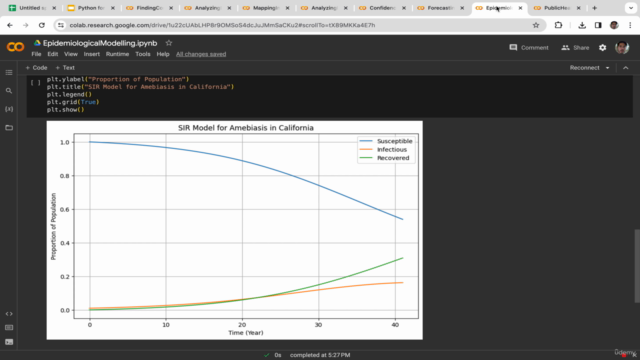Open the Comment button
Viewport: 640px width, 360px height.
(529, 48)
